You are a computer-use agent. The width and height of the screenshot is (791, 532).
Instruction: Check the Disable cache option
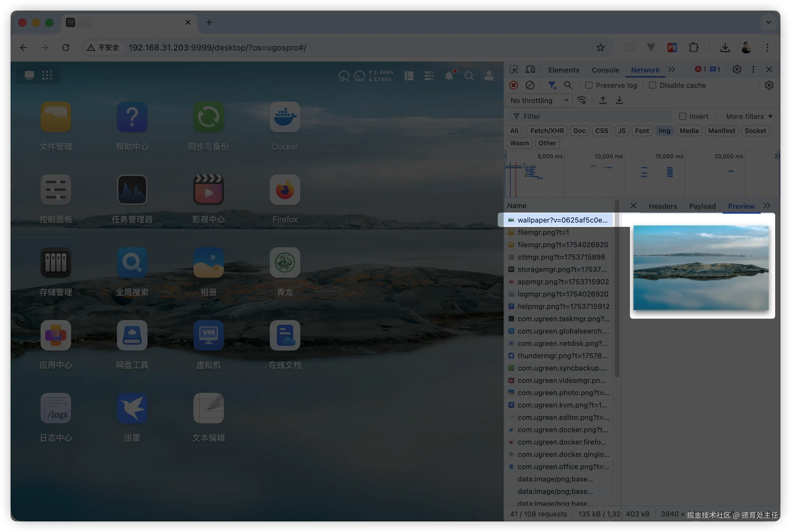coord(652,85)
